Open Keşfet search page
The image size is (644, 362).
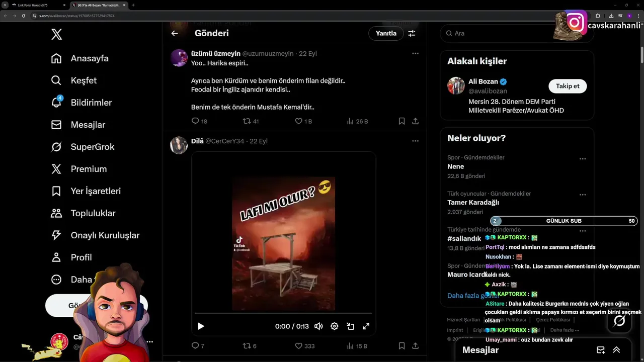[73, 80]
